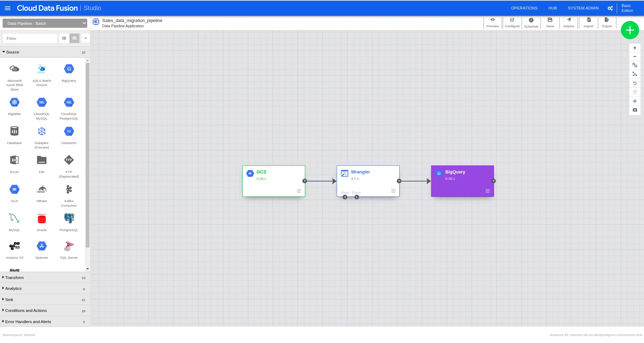Fit pipeline to screen

(x=635, y=65)
